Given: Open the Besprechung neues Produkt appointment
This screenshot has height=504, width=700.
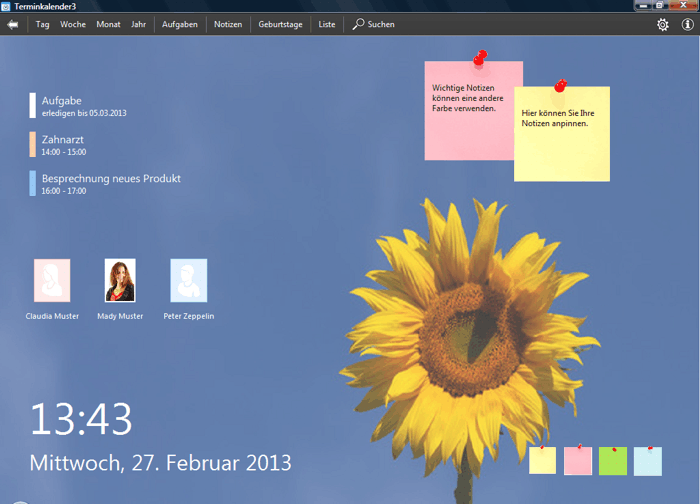Looking at the screenshot, I should coord(110,183).
